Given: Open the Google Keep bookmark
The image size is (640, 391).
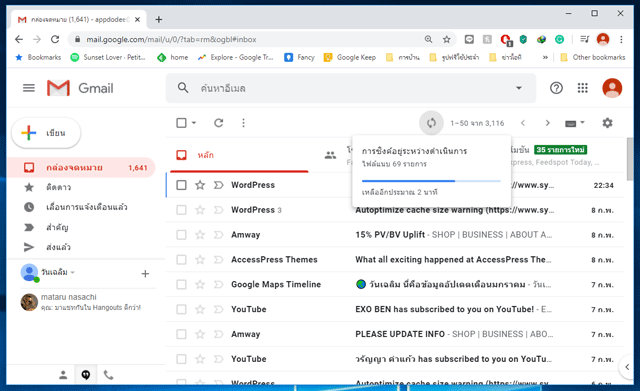Looking at the screenshot, I should 350,57.
